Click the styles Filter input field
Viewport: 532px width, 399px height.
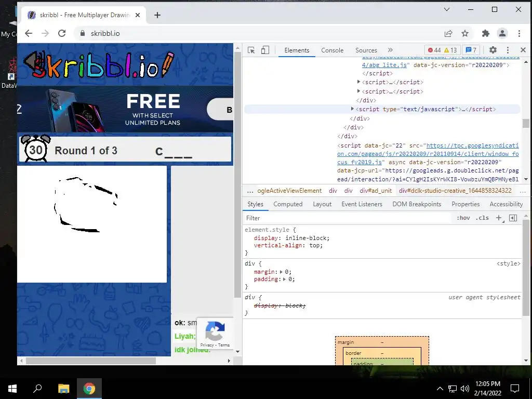pos(348,218)
